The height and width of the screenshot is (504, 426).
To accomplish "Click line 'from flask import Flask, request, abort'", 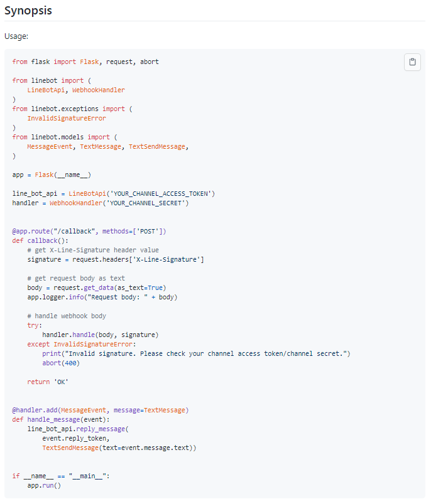I will coord(85,62).
